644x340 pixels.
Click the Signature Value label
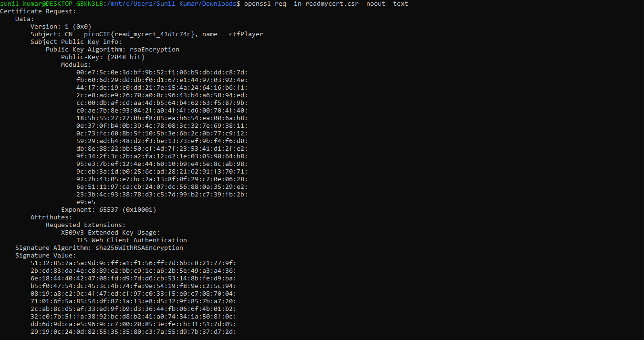pos(46,256)
